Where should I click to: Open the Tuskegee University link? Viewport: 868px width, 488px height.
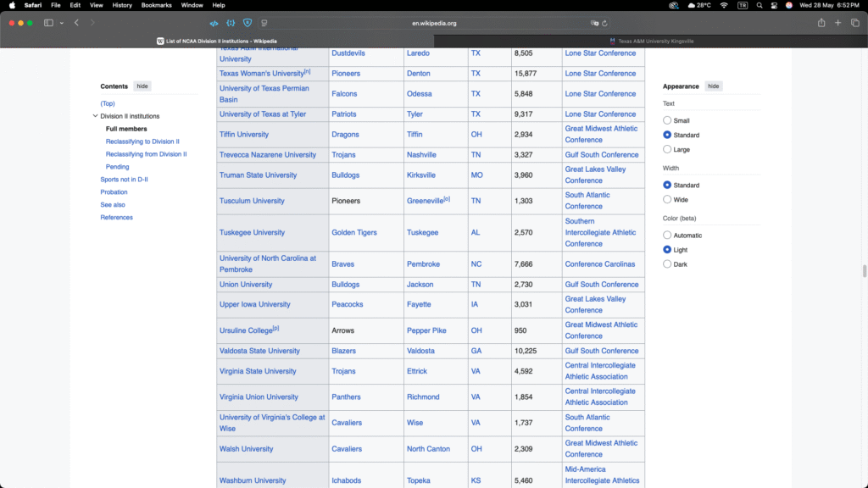click(x=252, y=232)
